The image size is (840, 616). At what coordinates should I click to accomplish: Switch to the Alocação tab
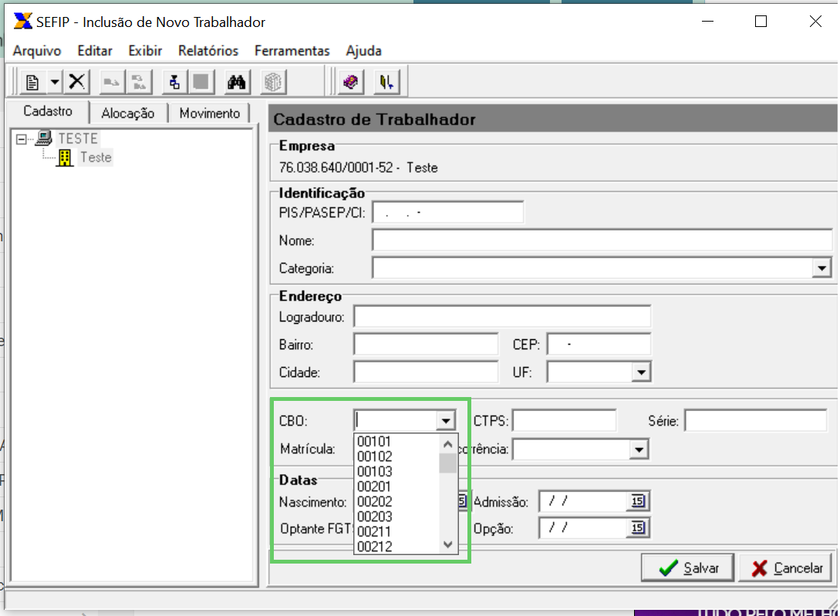coord(128,113)
